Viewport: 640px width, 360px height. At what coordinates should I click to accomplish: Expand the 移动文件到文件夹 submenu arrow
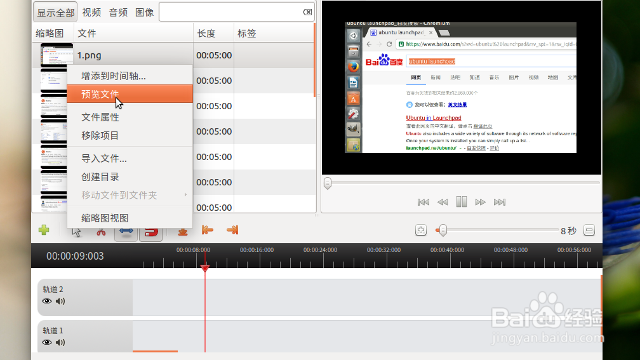[x=185, y=195]
